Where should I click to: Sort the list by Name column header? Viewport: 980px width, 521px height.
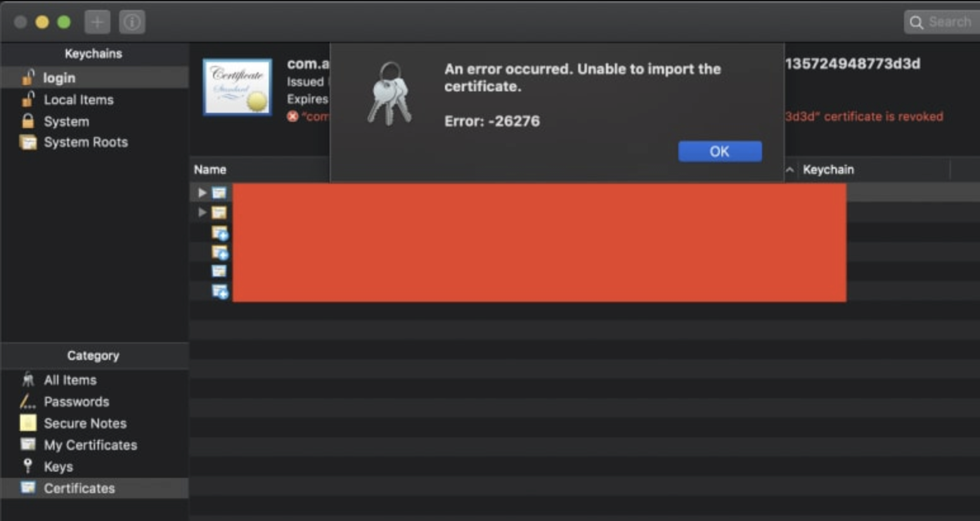pos(210,169)
